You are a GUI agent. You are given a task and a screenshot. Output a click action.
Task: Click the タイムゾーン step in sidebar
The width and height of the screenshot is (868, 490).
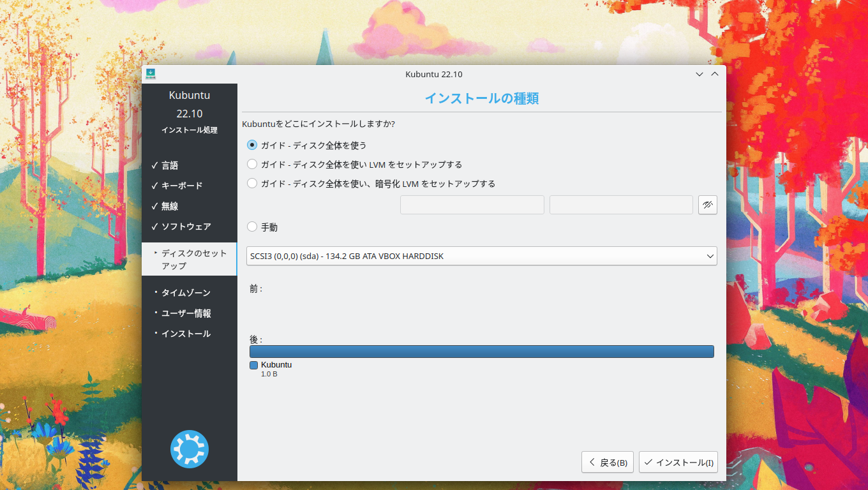186,293
